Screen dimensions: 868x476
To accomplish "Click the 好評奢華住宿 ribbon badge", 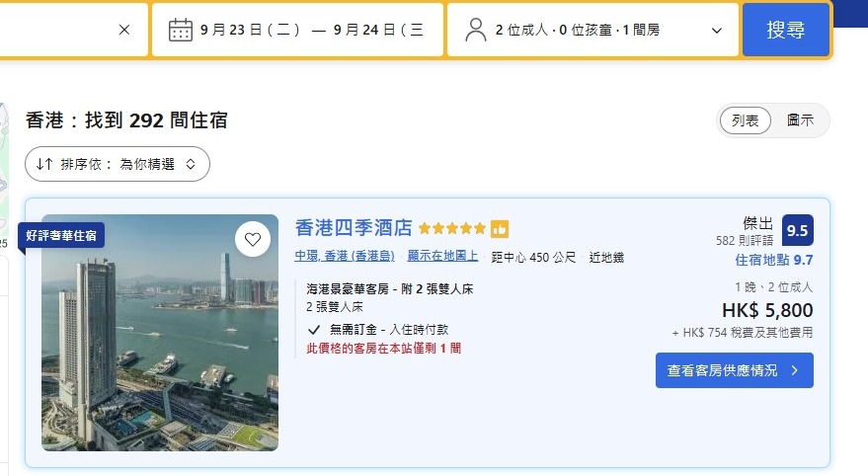I will pyautogui.click(x=61, y=236).
